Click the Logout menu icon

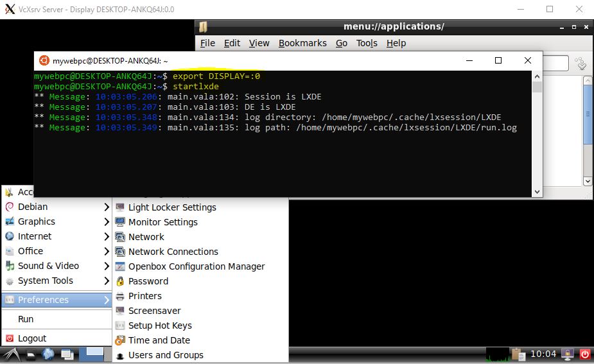(x=10, y=338)
